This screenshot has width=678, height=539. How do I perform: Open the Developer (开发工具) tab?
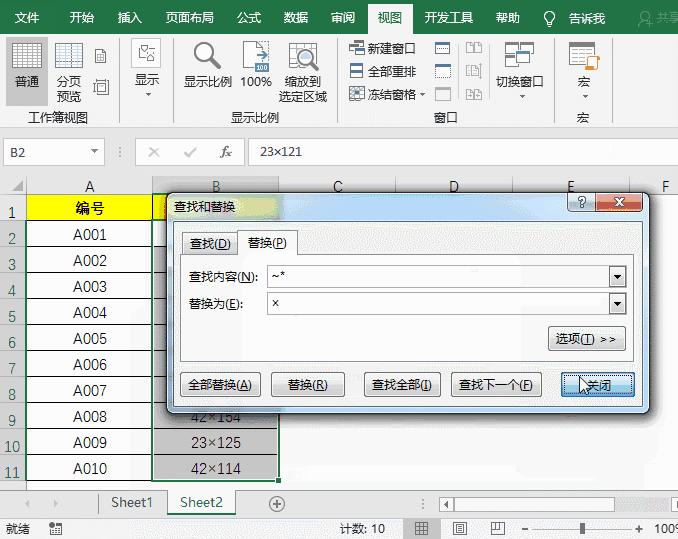click(x=449, y=18)
